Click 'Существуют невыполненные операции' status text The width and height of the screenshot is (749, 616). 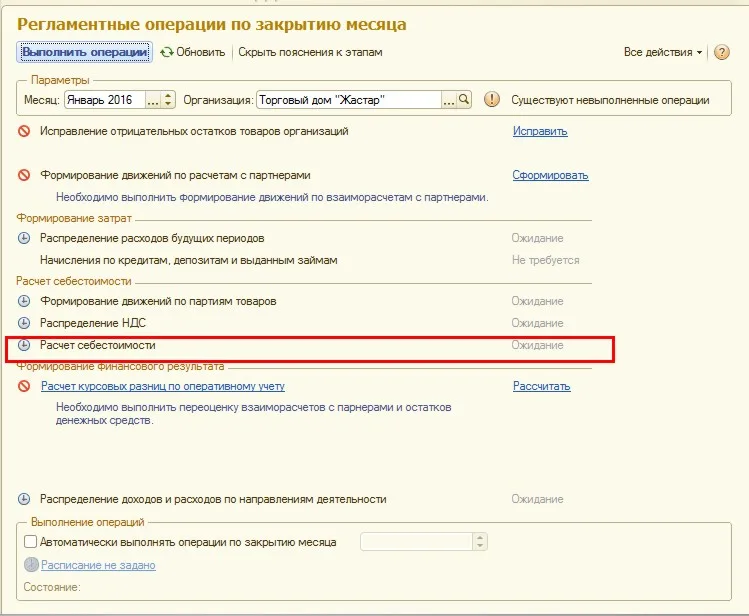tap(610, 100)
